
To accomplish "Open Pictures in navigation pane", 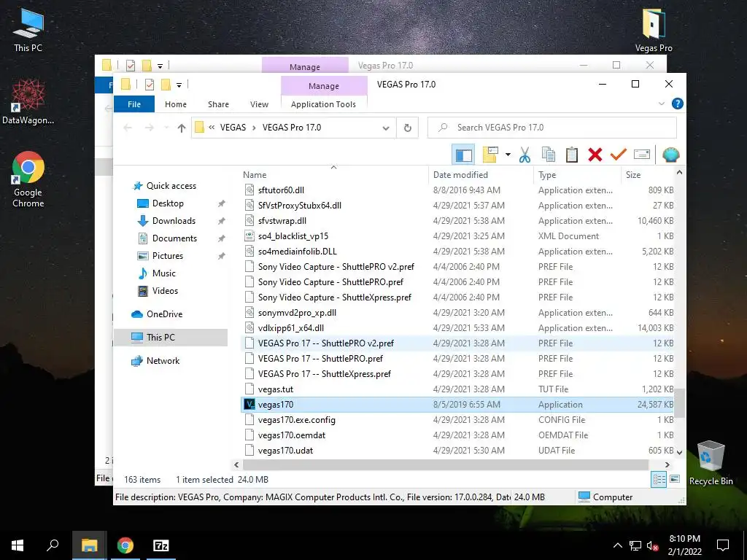I will click(167, 256).
